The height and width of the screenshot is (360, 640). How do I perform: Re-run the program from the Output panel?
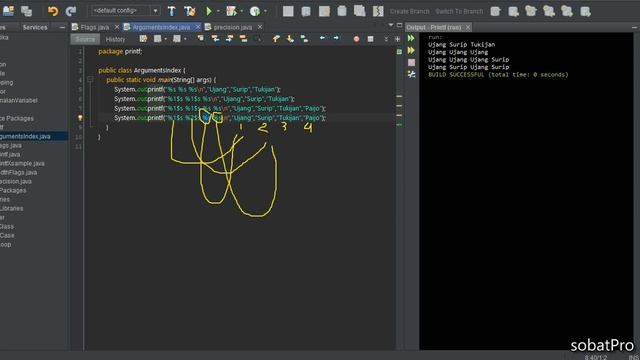[x=411, y=38]
